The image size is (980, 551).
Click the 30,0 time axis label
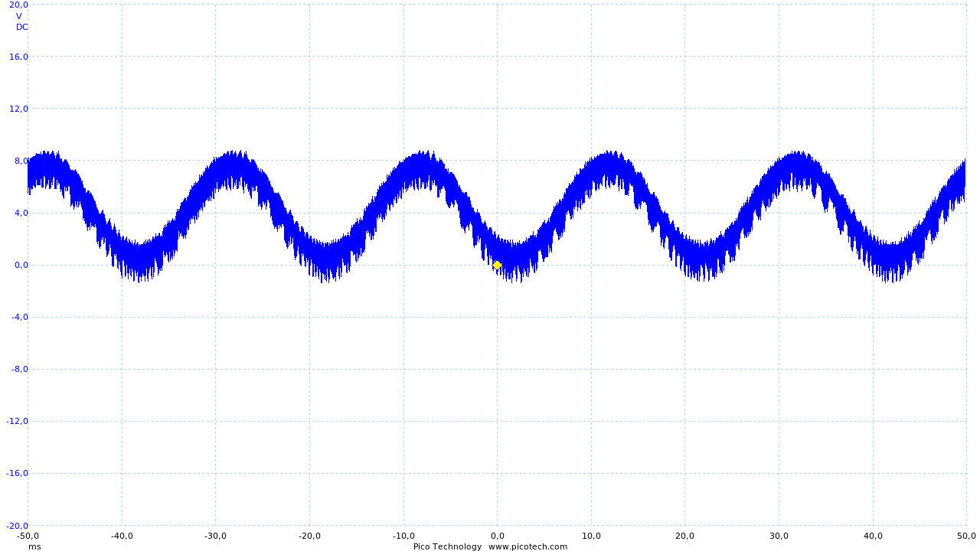point(779,536)
